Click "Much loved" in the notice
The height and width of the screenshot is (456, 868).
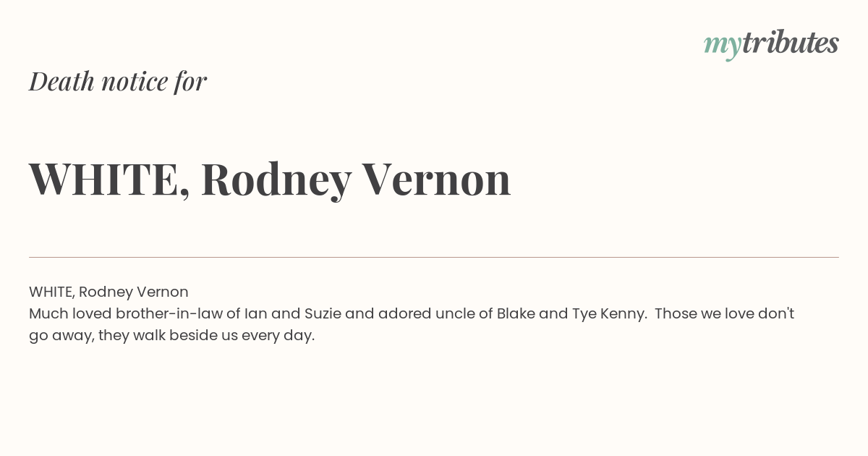(70, 313)
